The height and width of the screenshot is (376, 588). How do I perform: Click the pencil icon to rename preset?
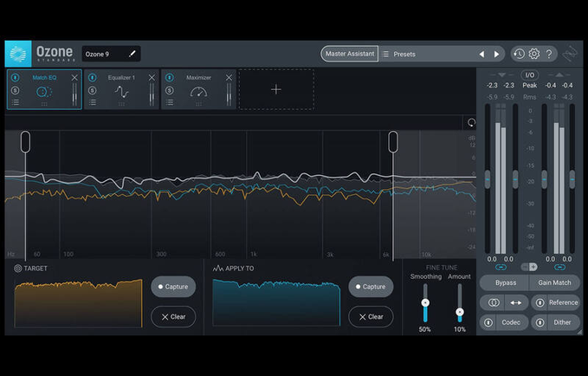tap(132, 54)
